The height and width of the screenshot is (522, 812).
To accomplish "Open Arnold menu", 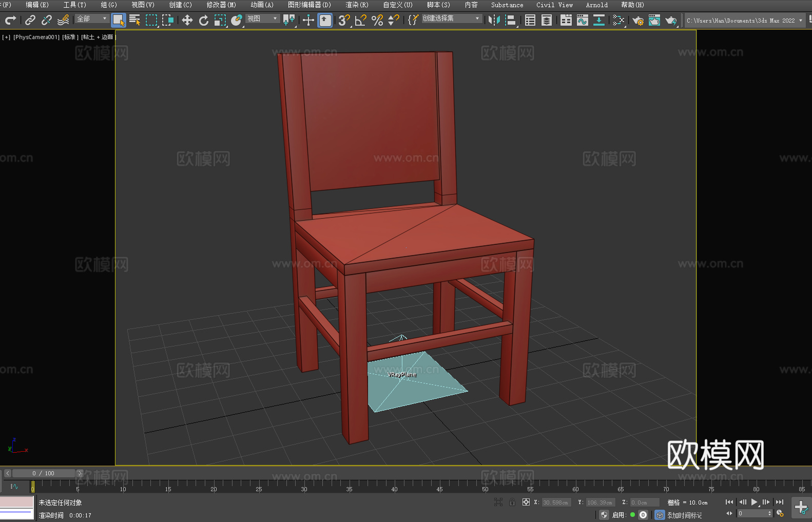I will (597, 5).
